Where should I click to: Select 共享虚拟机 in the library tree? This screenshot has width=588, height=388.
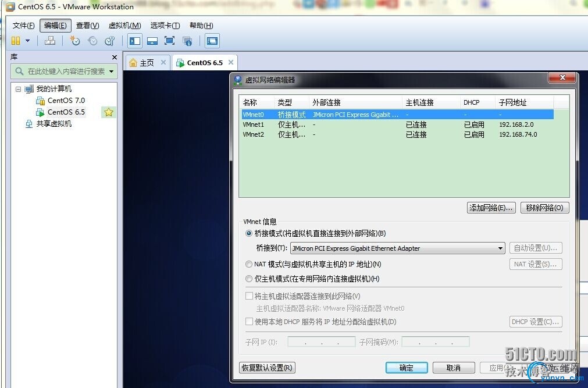[54, 124]
